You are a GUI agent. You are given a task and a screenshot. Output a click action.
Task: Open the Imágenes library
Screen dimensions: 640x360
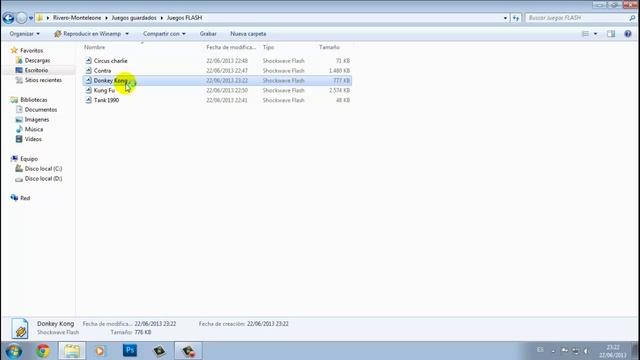(x=37, y=119)
